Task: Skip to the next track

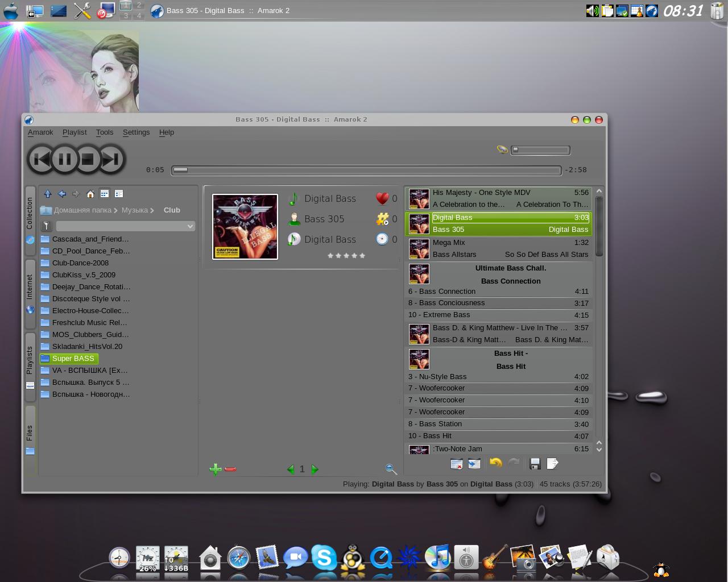Action: [x=111, y=160]
